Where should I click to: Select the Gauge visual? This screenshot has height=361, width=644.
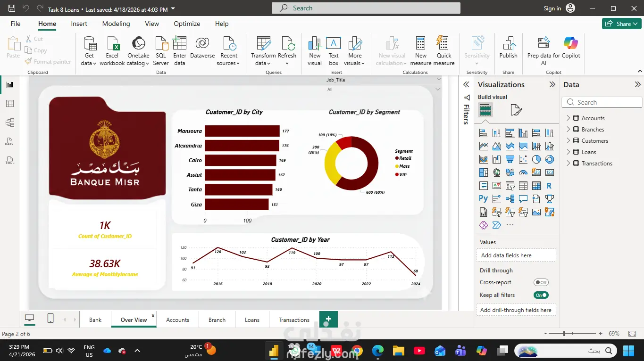click(x=523, y=172)
